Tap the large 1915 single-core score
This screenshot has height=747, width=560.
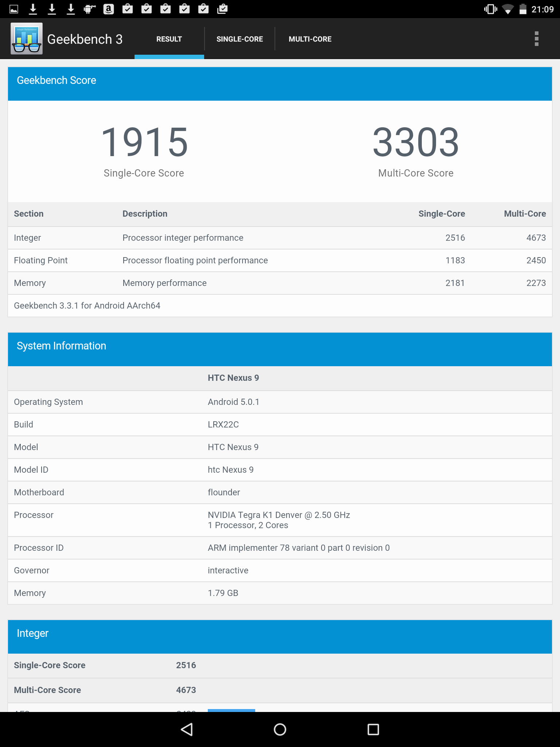click(144, 142)
